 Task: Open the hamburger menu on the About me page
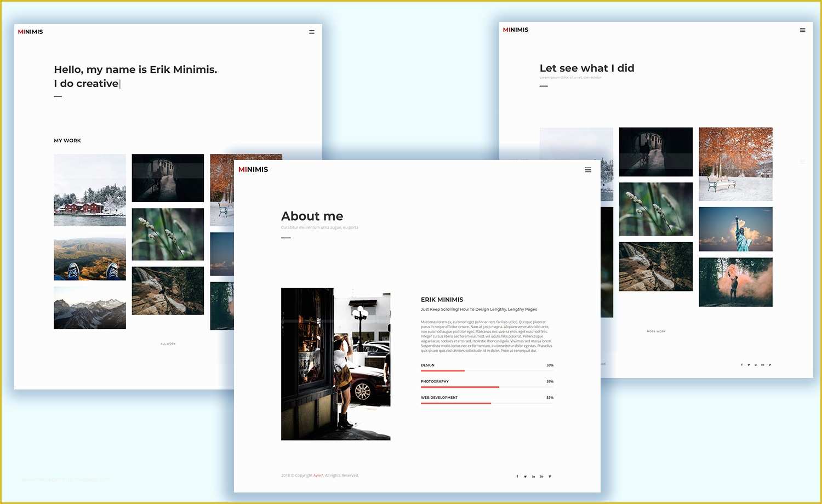(588, 170)
